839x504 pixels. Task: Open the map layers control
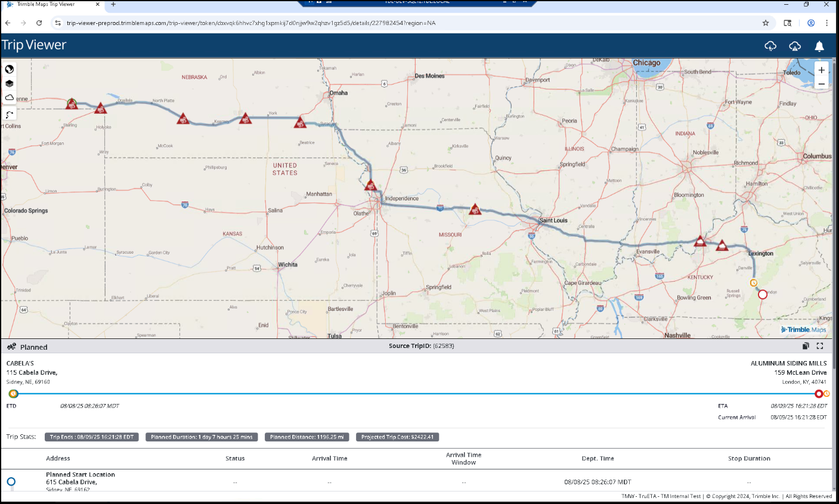(x=10, y=83)
